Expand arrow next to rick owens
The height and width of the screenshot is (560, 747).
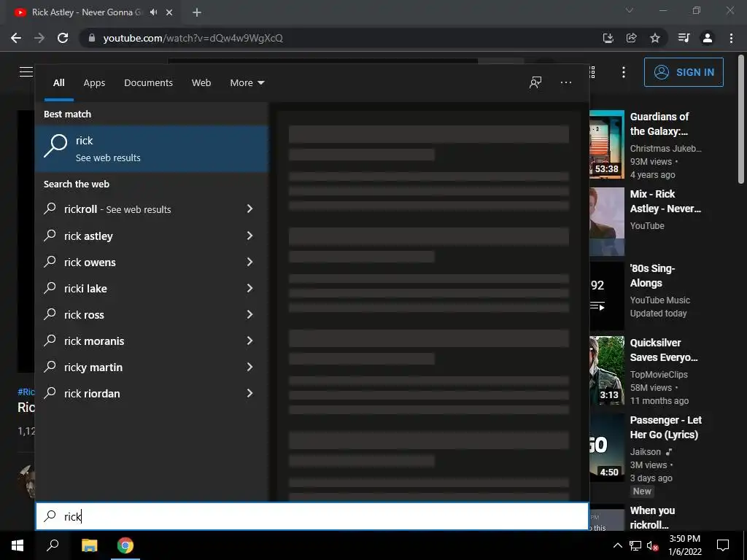[x=249, y=262]
